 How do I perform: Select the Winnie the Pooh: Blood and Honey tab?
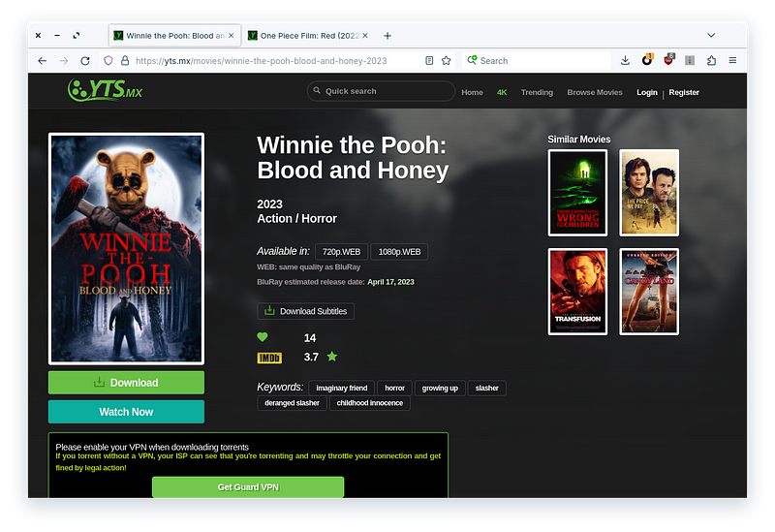174,36
